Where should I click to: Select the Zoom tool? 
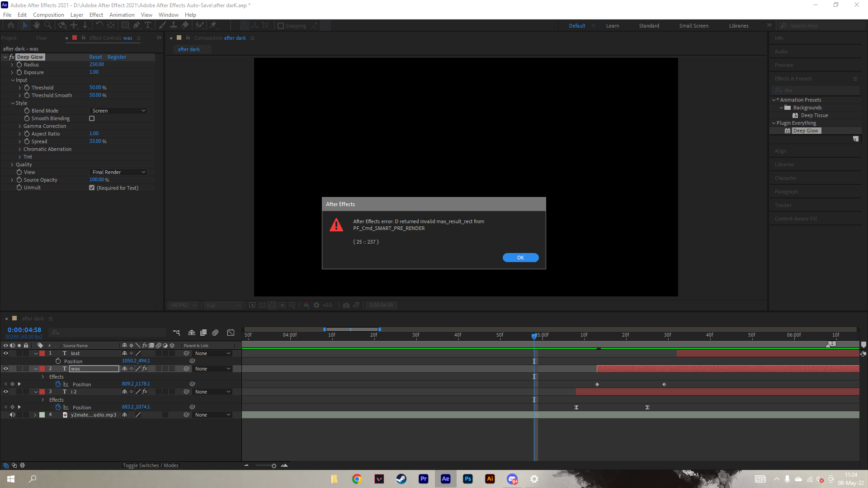pyautogui.click(x=47, y=25)
